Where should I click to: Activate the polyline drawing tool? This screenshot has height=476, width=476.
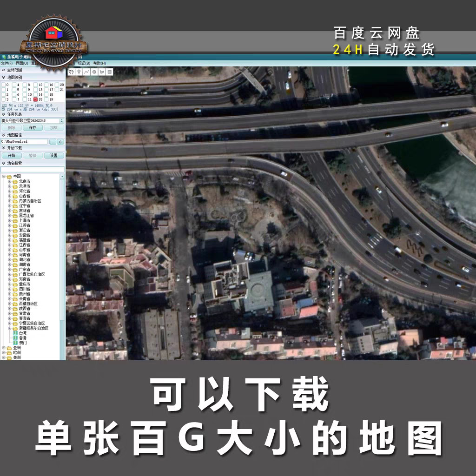click(86, 72)
